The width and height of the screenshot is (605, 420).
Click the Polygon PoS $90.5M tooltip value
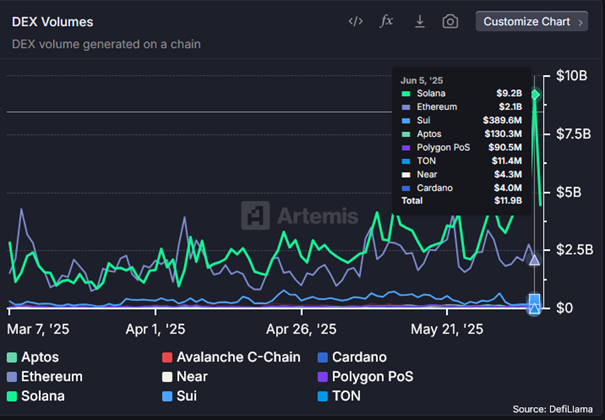[505, 147]
